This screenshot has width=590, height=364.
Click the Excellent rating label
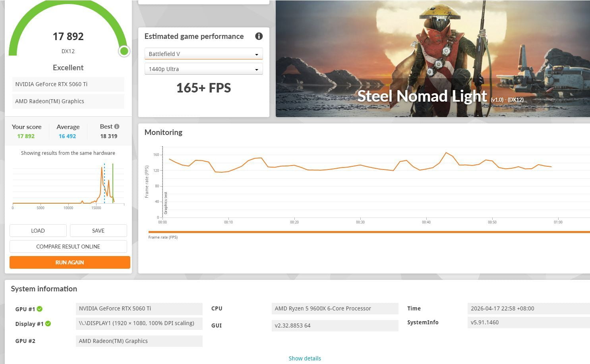tap(68, 67)
